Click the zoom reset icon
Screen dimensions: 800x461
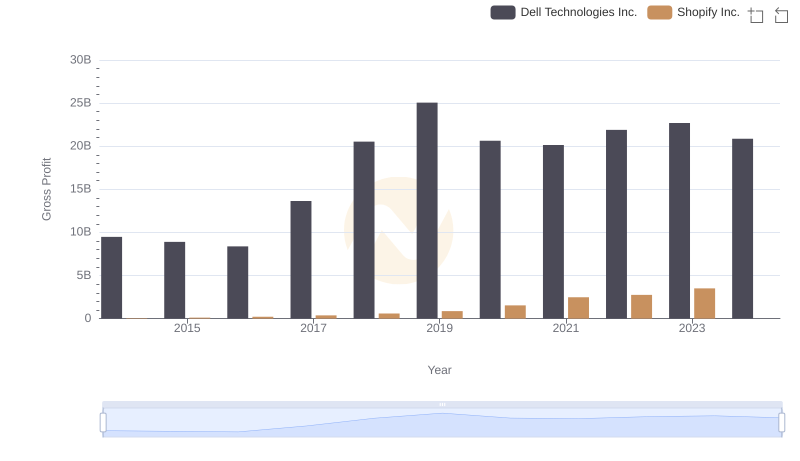click(x=781, y=15)
